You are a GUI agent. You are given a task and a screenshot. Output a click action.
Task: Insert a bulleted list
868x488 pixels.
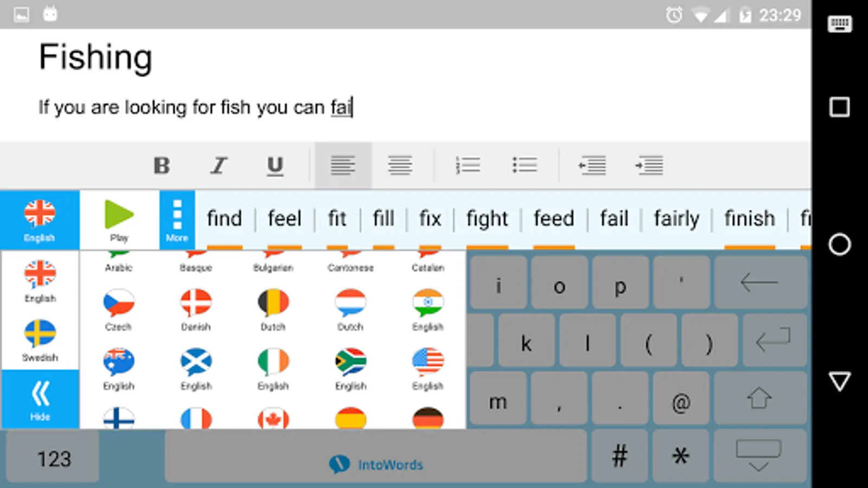(525, 165)
